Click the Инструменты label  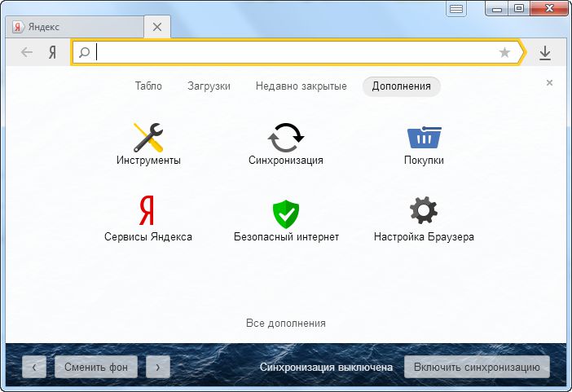(148, 160)
